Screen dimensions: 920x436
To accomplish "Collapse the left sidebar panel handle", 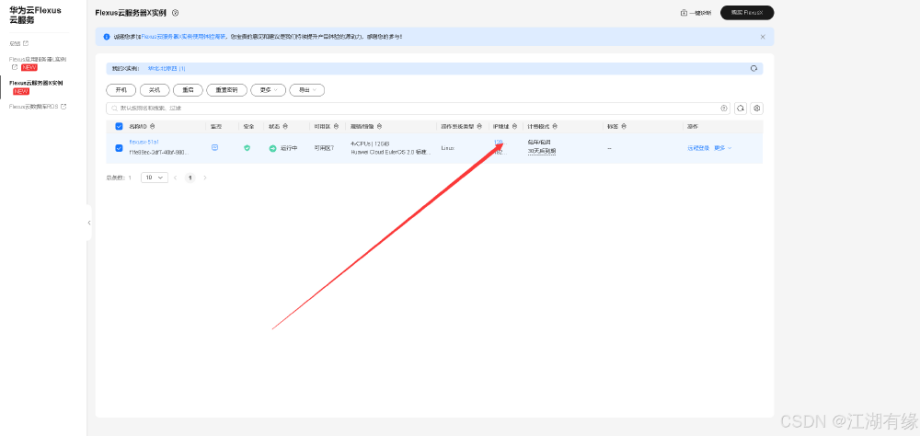I will (89, 222).
